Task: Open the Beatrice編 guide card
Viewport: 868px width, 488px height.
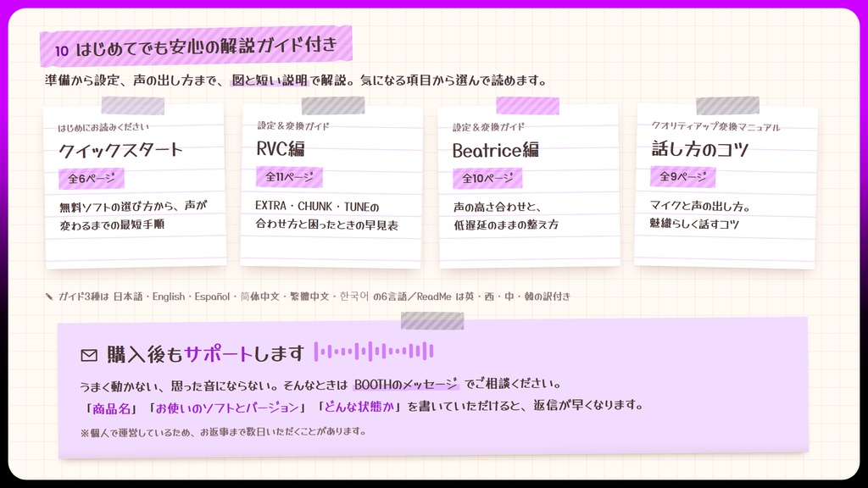Action: pyautogui.click(x=529, y=186)
